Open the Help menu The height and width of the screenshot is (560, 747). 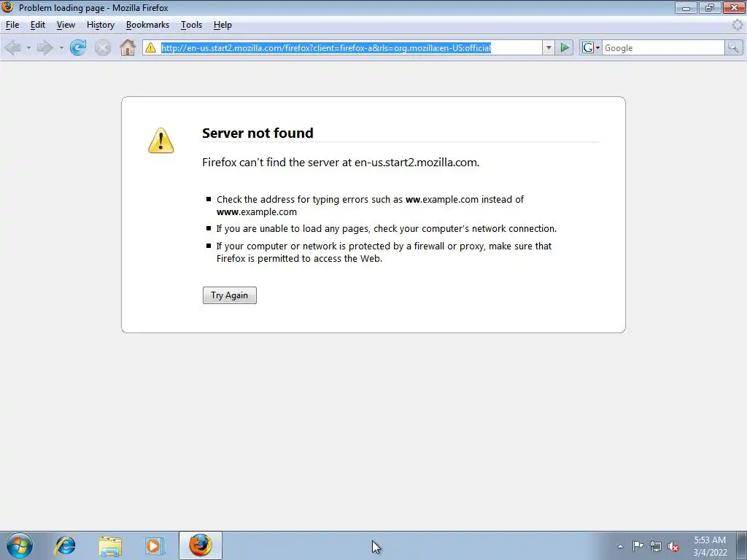pos(222,25)
